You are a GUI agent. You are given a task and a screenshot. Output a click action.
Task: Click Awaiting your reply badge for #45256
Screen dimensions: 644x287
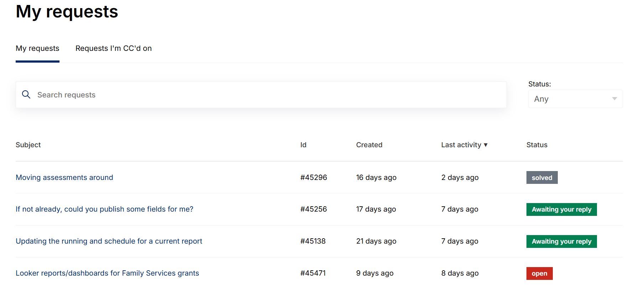561,209
